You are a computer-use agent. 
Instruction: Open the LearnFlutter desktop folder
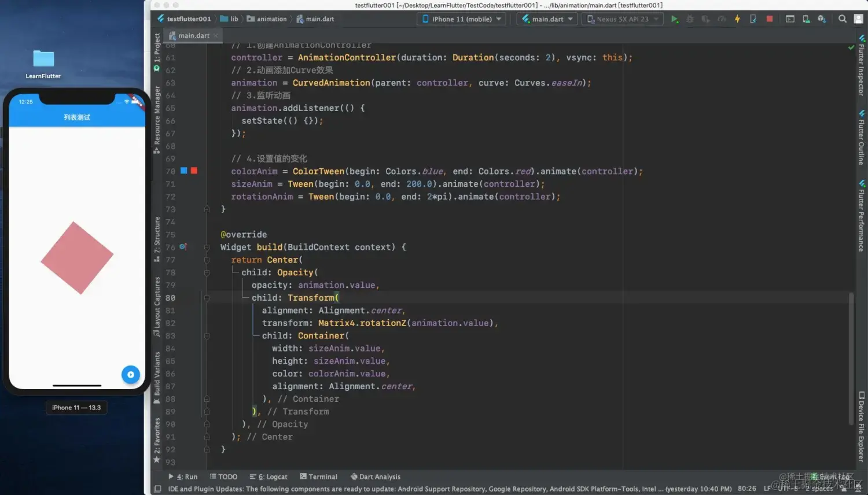coord(43,63)
